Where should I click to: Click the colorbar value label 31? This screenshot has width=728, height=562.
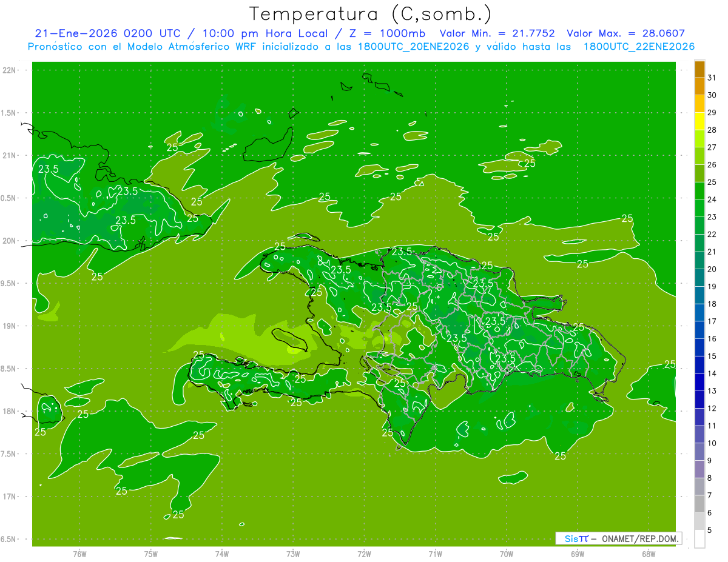(x=712, y=78)
